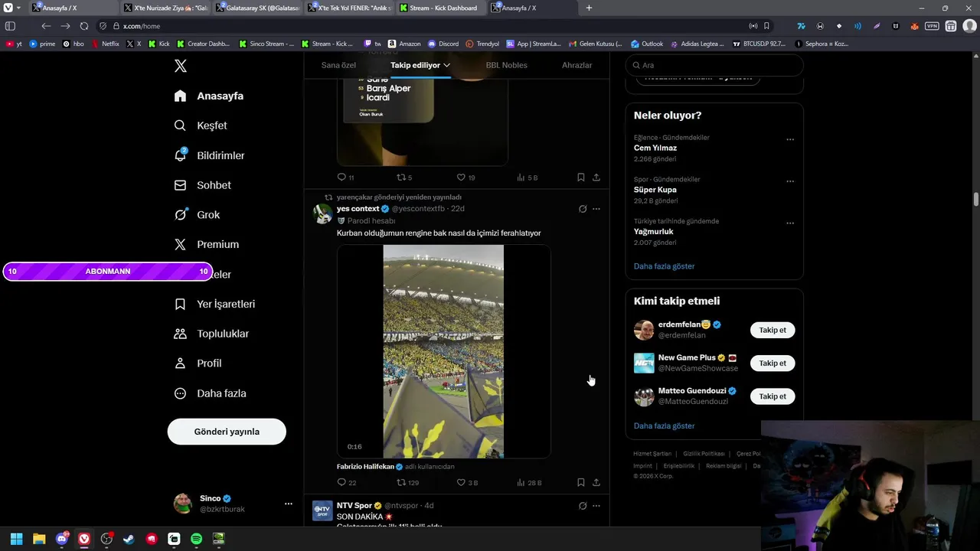
Task: Click the Gönderi yayınla button
Action: pyautogui.click(x=227, y=432)
